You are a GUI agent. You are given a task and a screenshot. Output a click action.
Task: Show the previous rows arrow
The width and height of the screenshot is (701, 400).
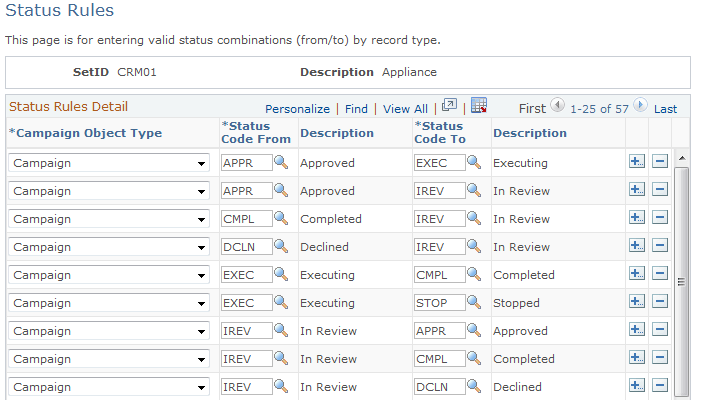(557, 105)
